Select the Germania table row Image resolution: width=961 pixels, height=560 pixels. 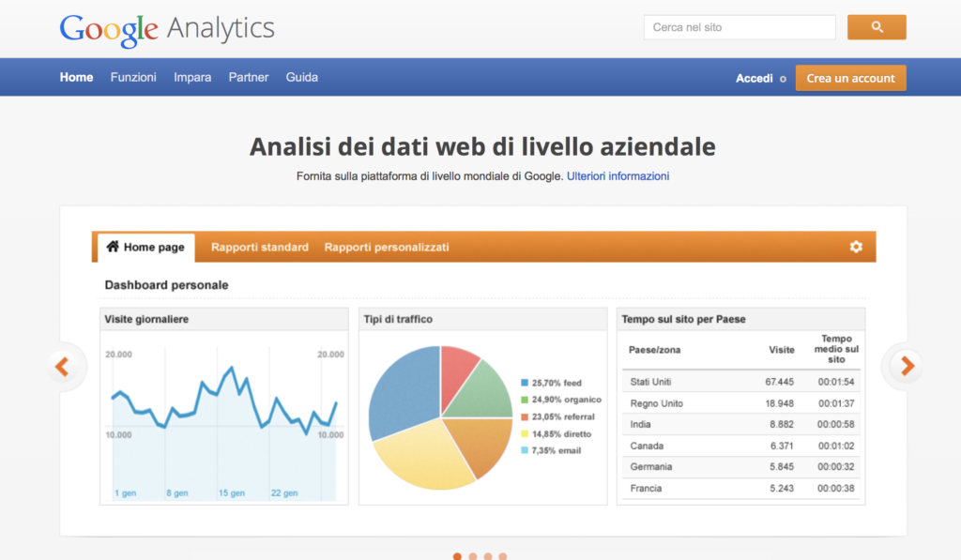coord(741,467)
